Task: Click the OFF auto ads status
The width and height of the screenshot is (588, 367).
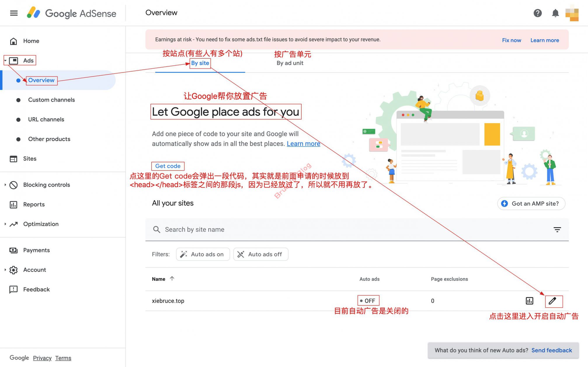Action: 368,301
